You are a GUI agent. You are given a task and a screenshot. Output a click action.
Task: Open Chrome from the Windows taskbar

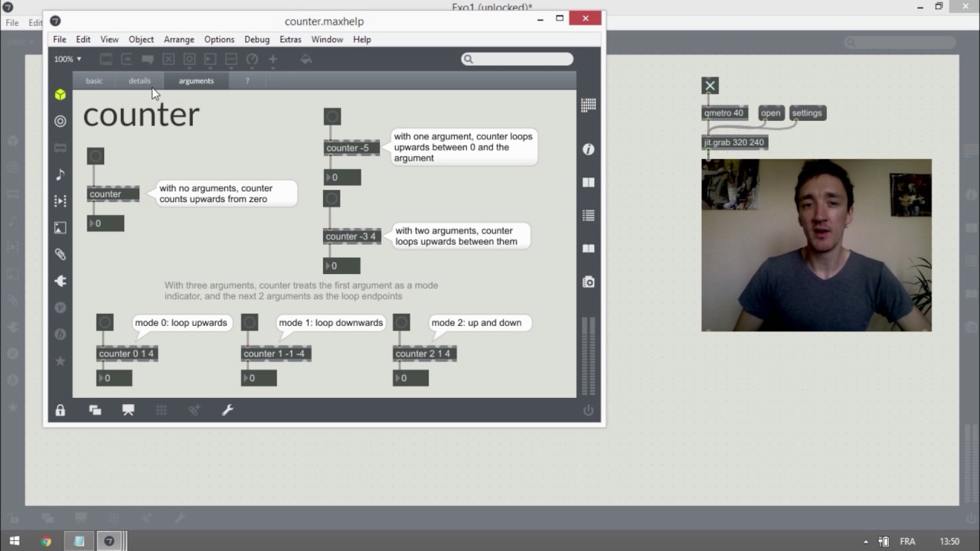(46, 541)
